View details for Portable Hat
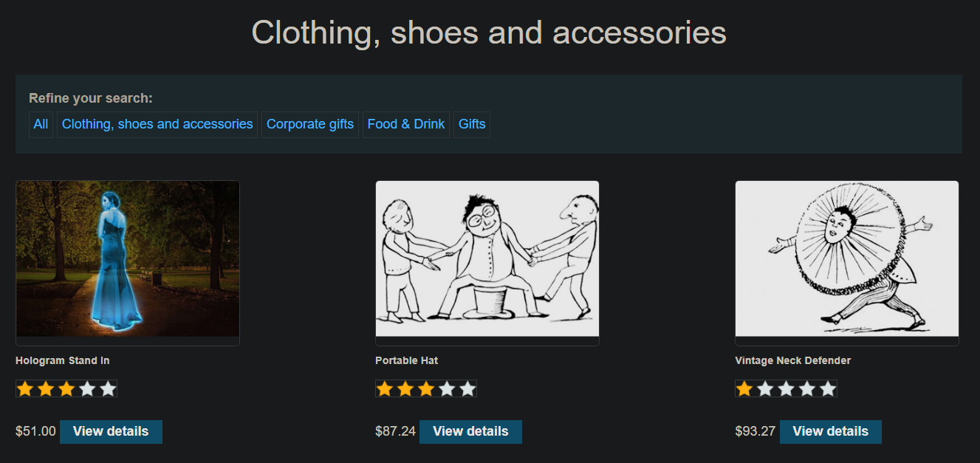This screenshot has height=463, width=980. click(x=470, y=432)
